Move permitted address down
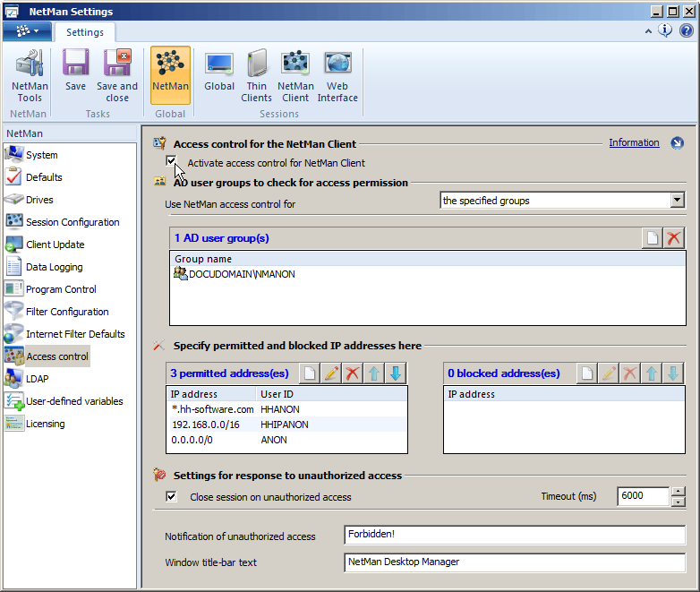This screenshot has width=700, height=592. pos(395,373)
